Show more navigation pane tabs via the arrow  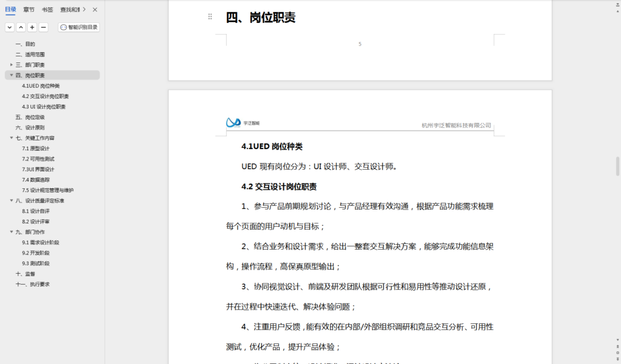tap(84, 9)
